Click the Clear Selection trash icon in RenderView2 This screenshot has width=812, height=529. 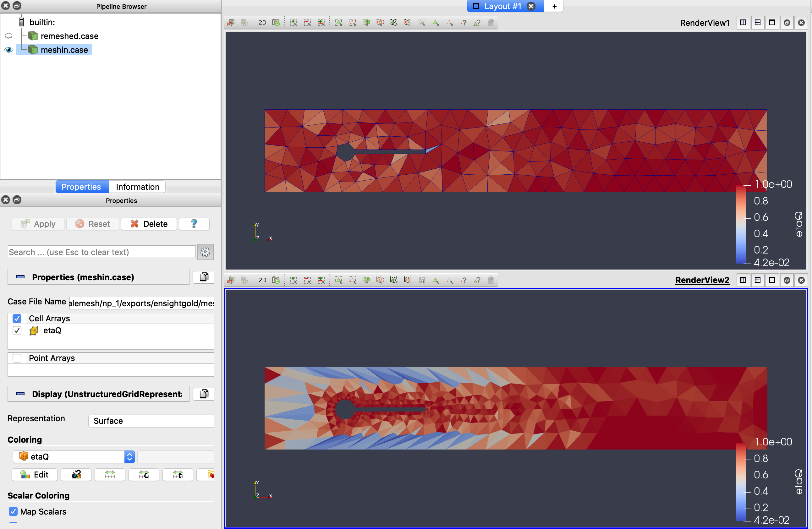(x=491, y=280)
